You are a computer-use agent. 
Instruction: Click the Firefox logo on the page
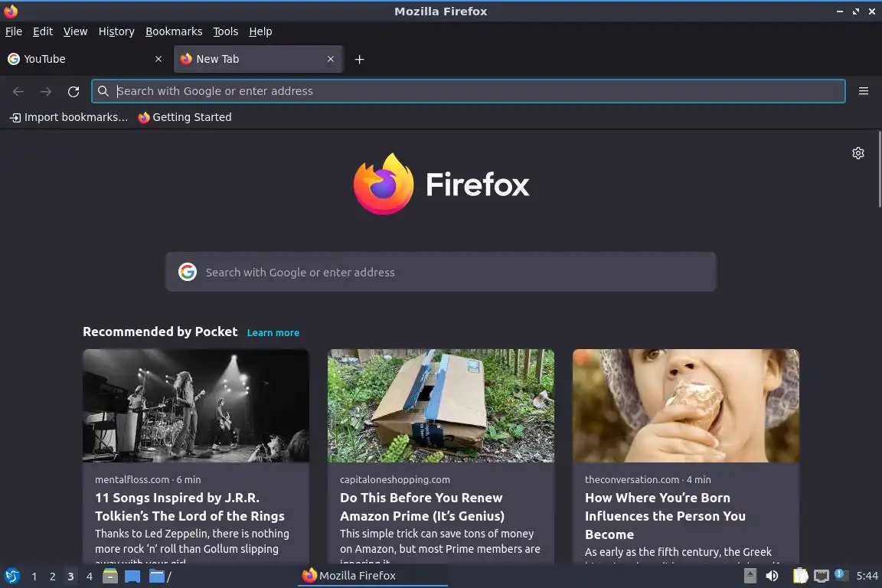pyautogui.click(x=441, y=184)
